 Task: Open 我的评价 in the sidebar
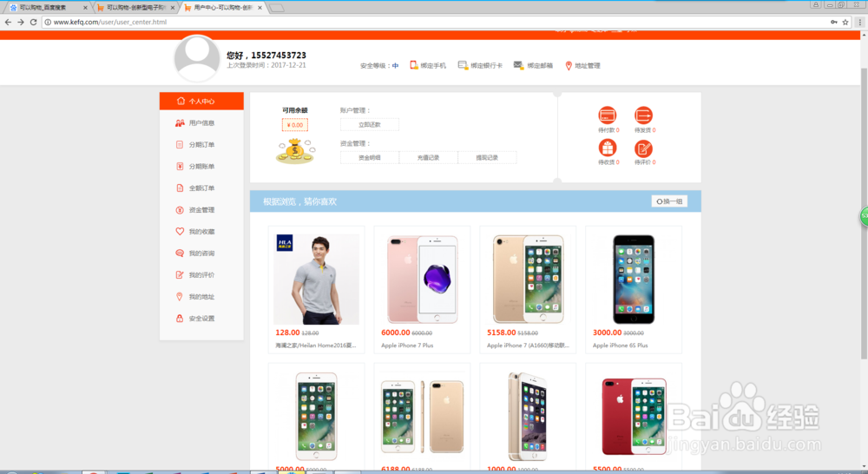pos(201,274)
